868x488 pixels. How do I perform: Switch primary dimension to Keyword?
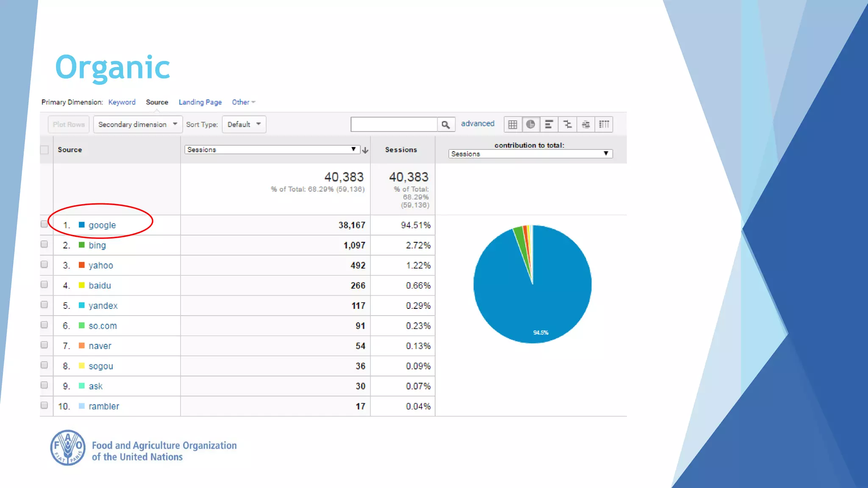pos(122,102)
